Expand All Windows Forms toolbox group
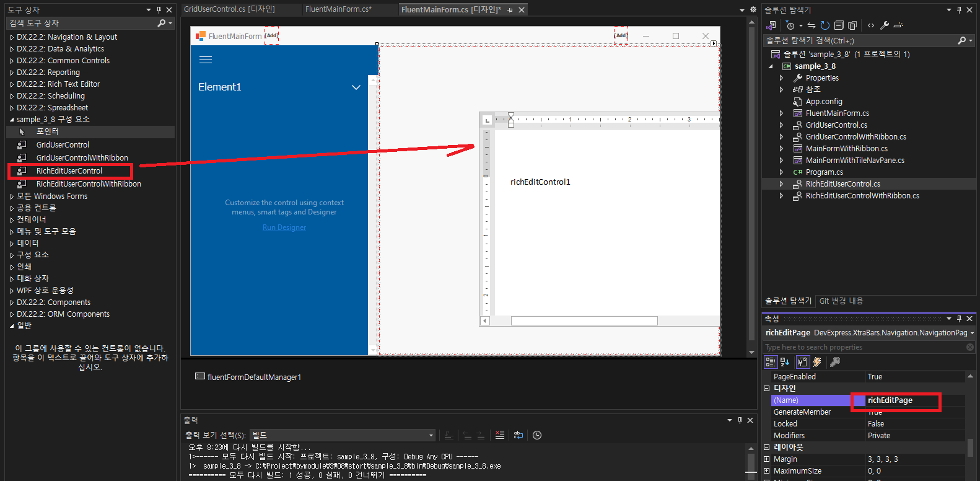 coord(12,196)
